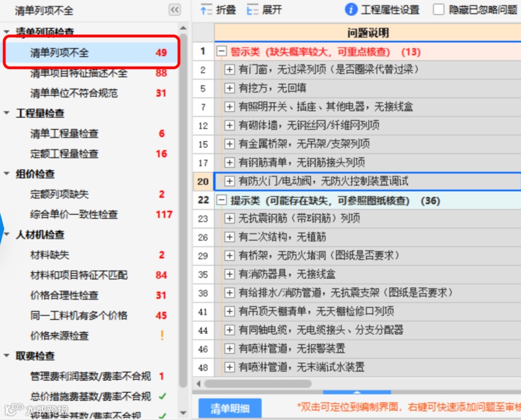
Task: Expand row 有同轴电缆，无电缆接头
Action: tap(229, 330)
